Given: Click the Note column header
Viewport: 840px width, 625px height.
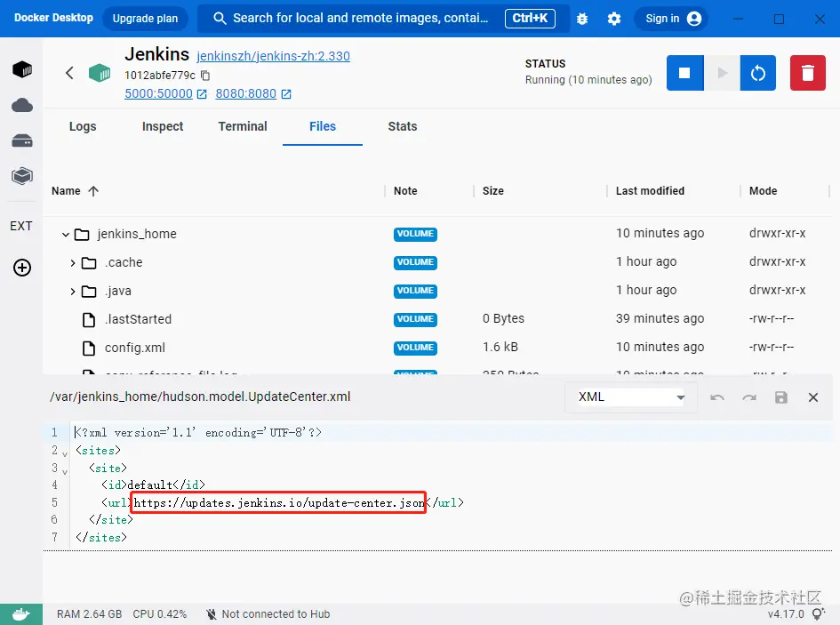Looking at the screenshot, I should click(405, 191).
